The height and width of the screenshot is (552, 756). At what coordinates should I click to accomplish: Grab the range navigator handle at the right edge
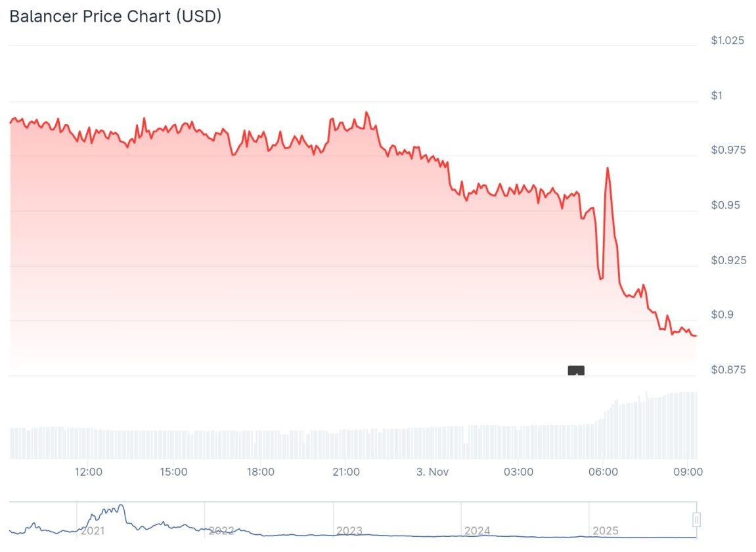(x=696, y=520)
